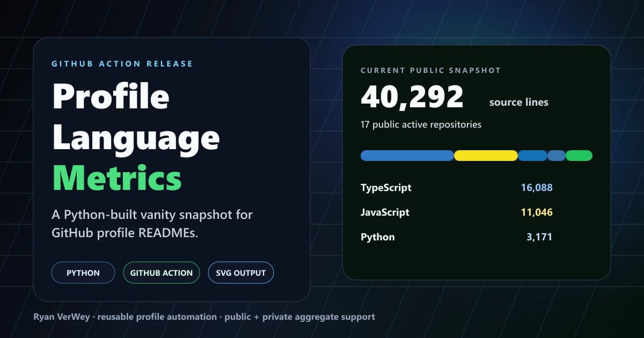644x338 pixels.
Task: Click the JavaScript language row label
Action: [x=385, y=212]
